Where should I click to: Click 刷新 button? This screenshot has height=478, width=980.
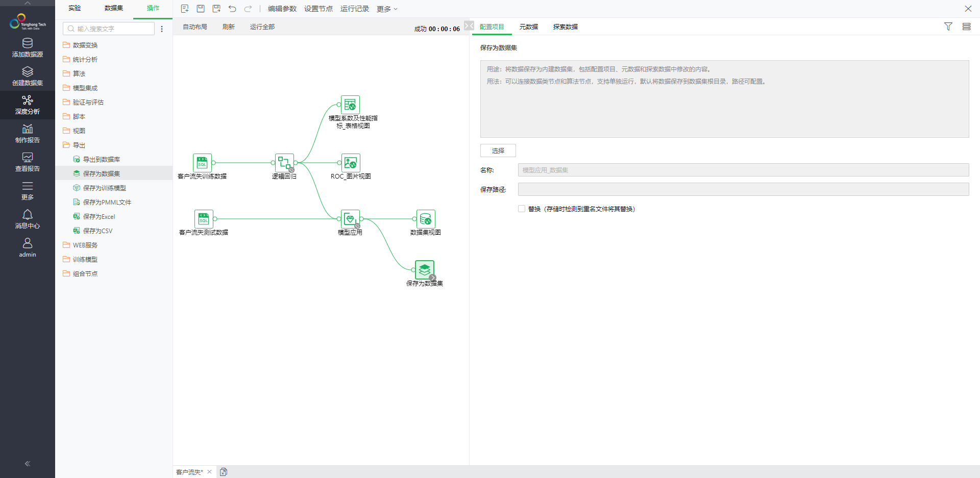click(x=229, y=27)
